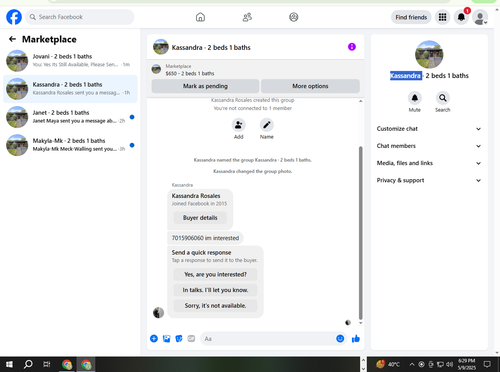Open more actions plus icon

(x=154, y=339)
